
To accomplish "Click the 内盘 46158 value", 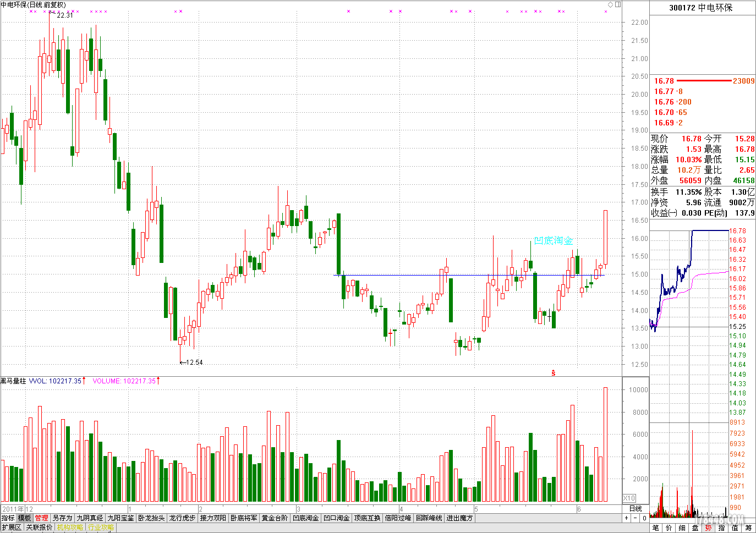I will pyautogui.click(x=743, y=180).
